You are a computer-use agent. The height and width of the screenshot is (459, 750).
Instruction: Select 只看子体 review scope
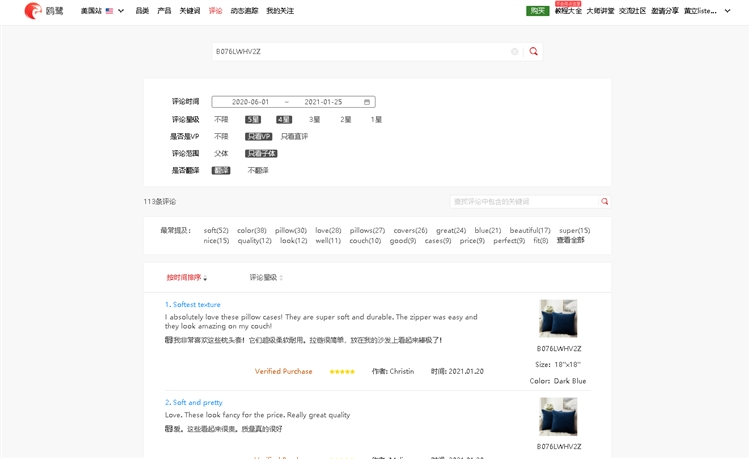261,153
